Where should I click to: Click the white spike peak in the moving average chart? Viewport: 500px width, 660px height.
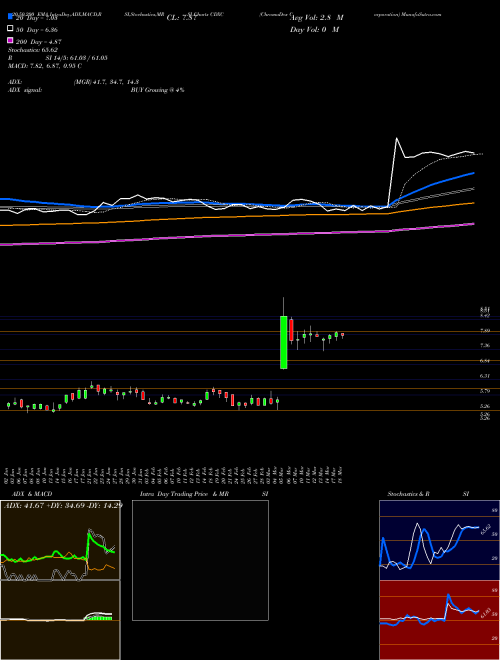point(396,138)
